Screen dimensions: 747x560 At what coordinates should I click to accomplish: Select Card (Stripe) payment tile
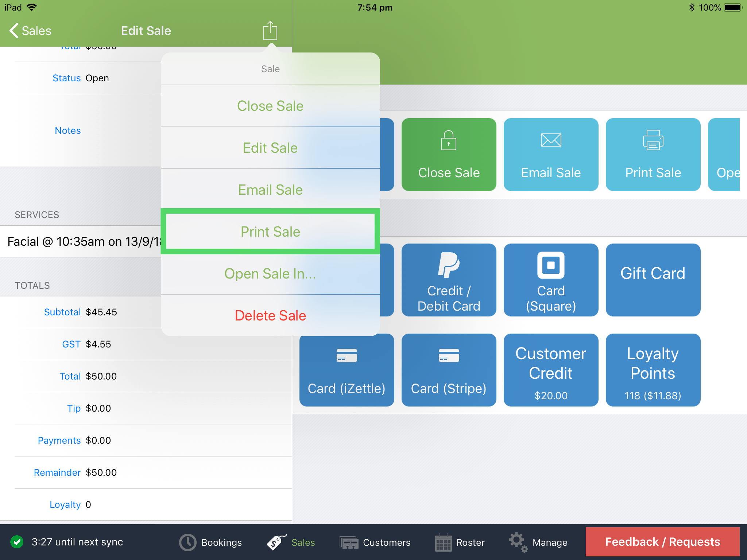pyautogui.click(x=449, y=370)
